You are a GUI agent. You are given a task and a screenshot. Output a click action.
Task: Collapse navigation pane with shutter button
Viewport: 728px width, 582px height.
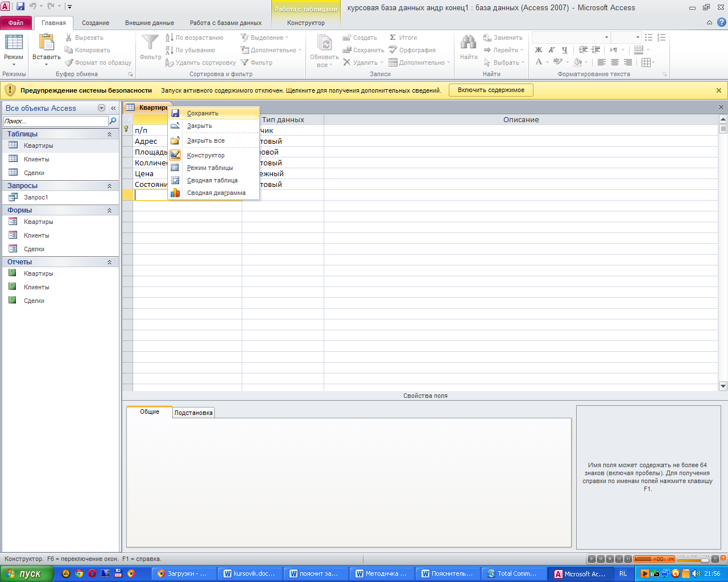(x=113, y=108)
